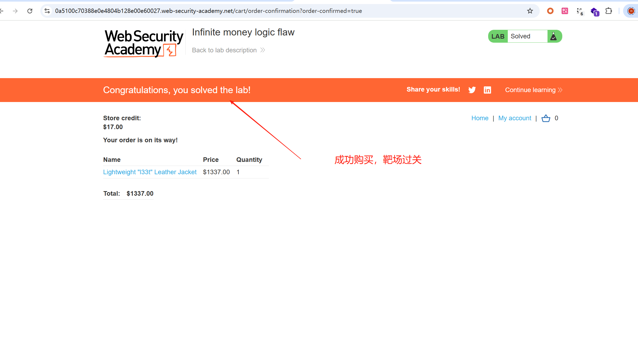Open the orange circle extension icon
The width and height of the screenshot is (638, 364).
550,11
